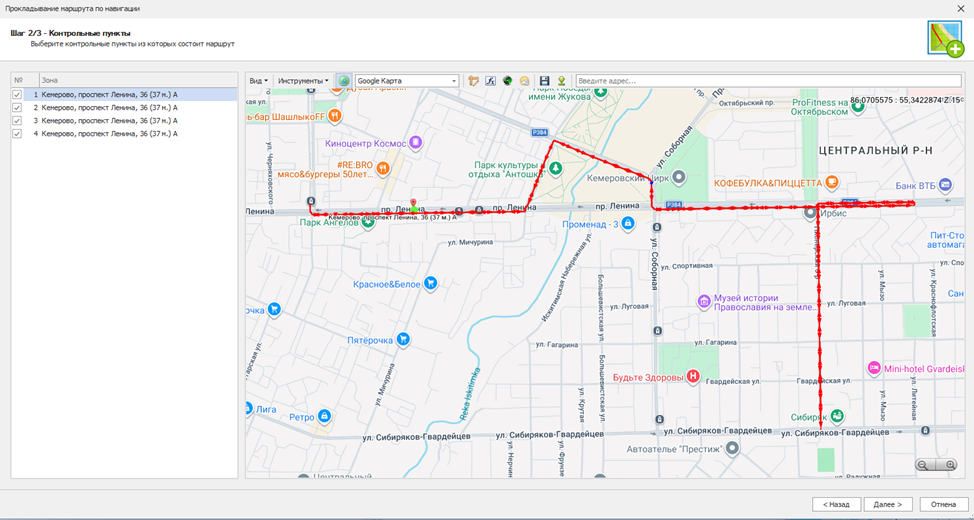Click the КОФЕБУЛКА&ПИЦЦЕТТА icon
This screenshot has width=974, height=520.
point(832,183)
